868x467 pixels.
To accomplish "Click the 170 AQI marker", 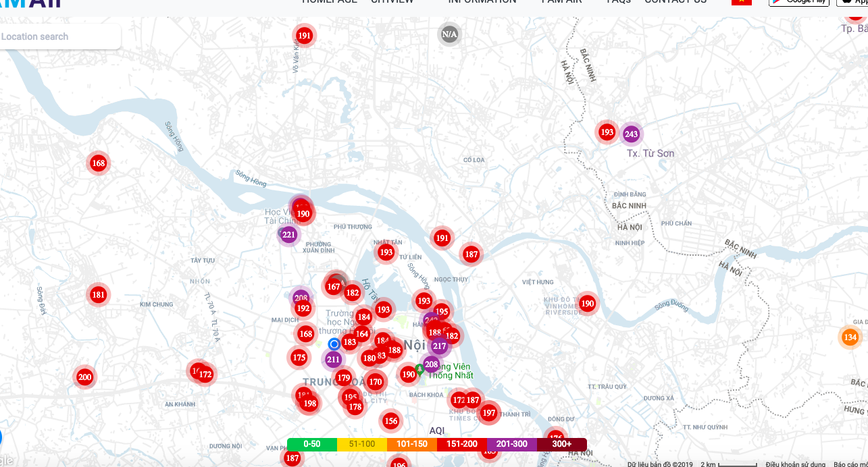I will pyautogui.click(x=376, y=382).
